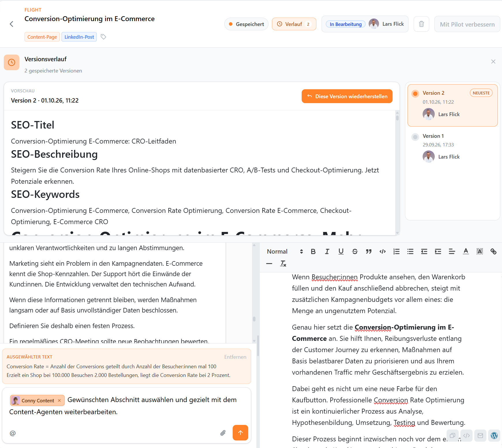
Task: Insert a horizontal rule
Action: pos(269,263)
